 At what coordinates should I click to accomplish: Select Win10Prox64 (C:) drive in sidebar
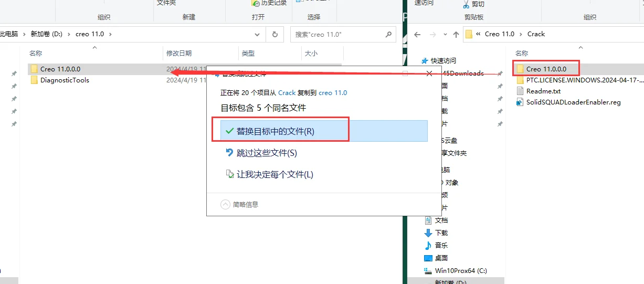click(x=460, y=271)
